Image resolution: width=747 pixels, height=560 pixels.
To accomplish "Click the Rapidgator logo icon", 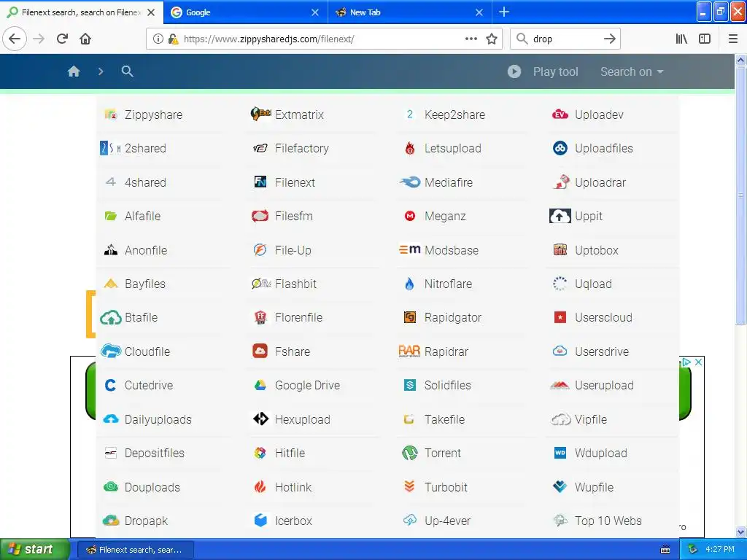I will (410, 318).
